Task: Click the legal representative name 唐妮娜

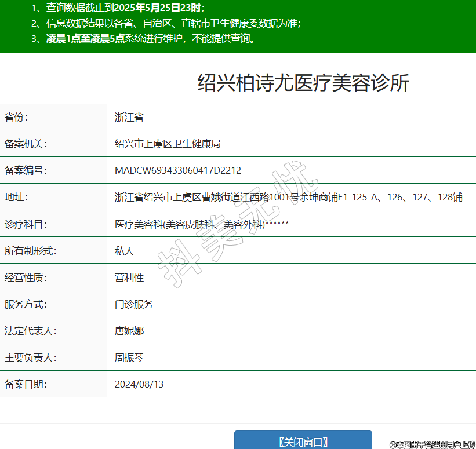Action: (129, 331)
